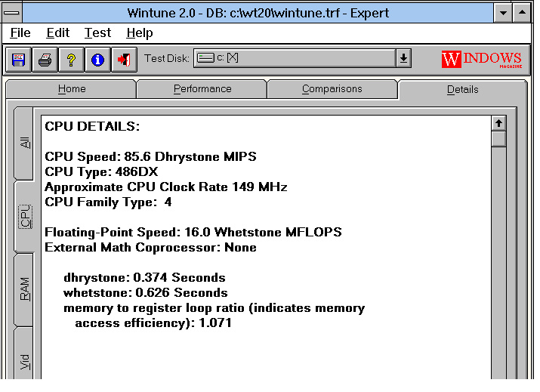Click the 'whetstone: 0.626 Seconds' line
Screen dimensions: 540x392
(x=145, y=293)
